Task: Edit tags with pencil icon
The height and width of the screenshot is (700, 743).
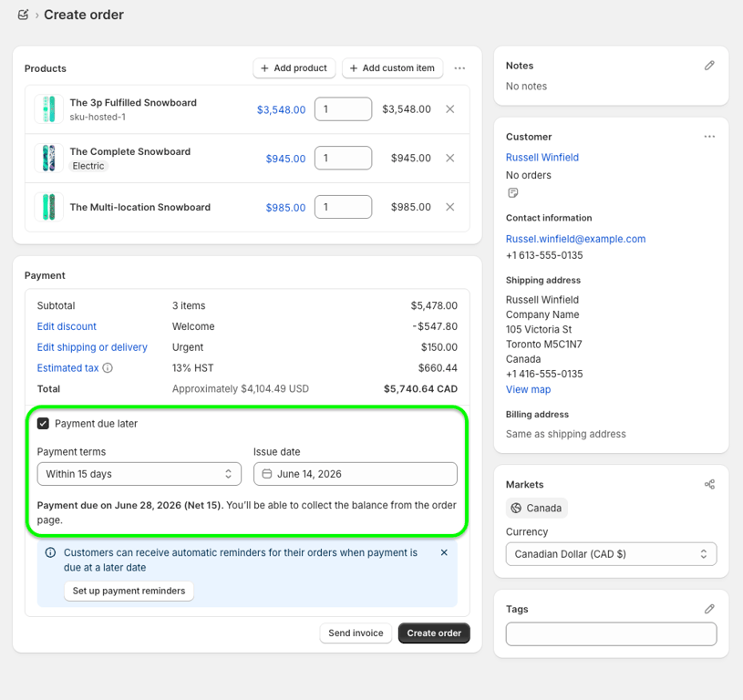Action: pyautogui.click(x=709, y=609)
